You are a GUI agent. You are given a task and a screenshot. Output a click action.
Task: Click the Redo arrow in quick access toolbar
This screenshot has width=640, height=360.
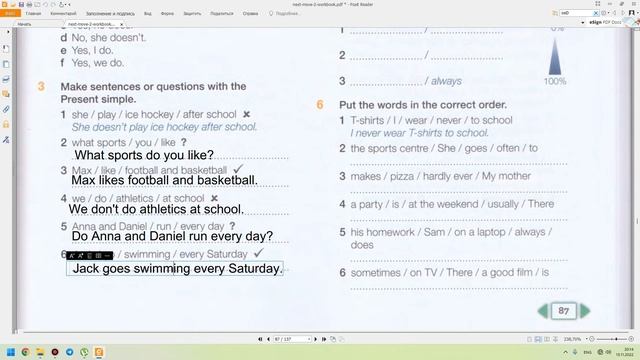point(53,4)
